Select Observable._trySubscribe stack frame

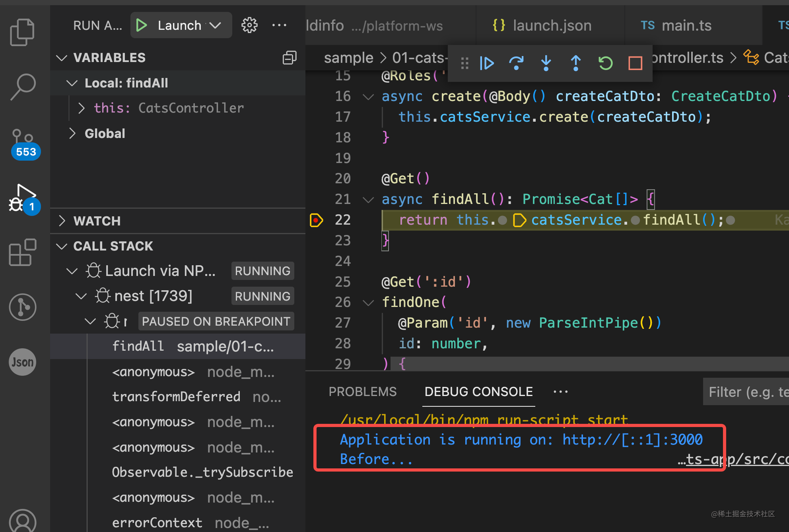pos(178,472)
